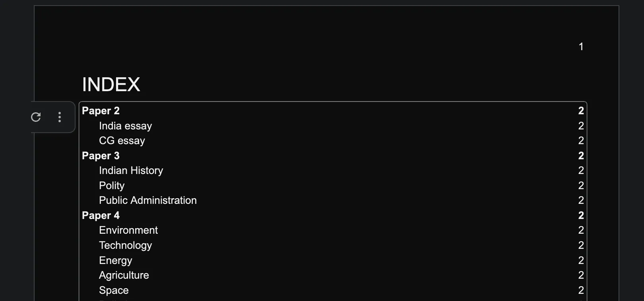
Task: Open the three-dot more options menu
Action: [60, 117]
